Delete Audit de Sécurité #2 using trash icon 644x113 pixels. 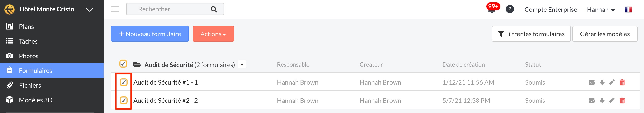coord(622,101)
